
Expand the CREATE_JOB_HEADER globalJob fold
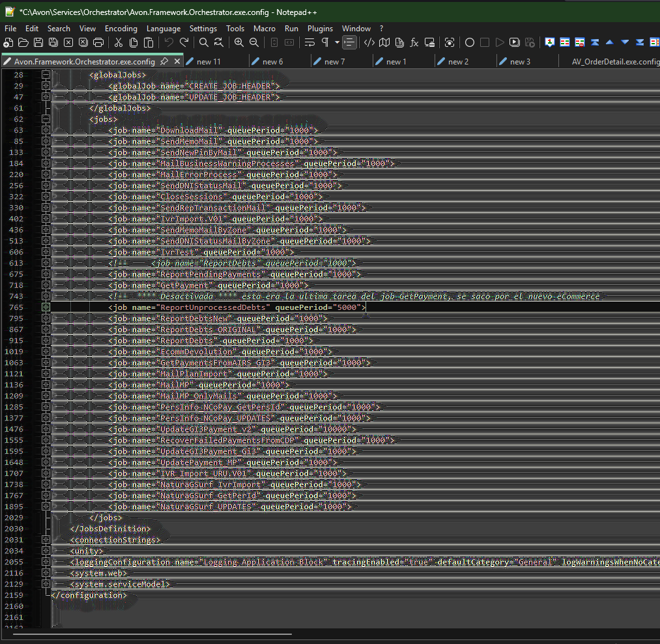[46, 86]
